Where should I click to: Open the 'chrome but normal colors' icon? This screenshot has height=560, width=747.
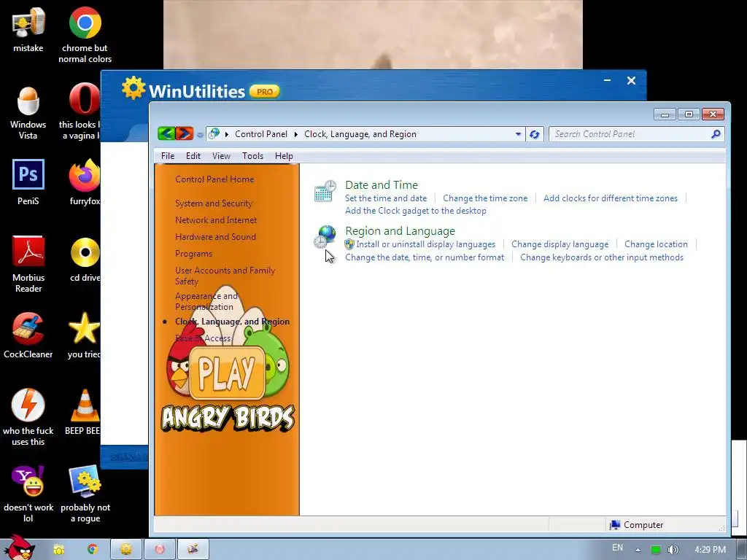[x=85, y=23]
